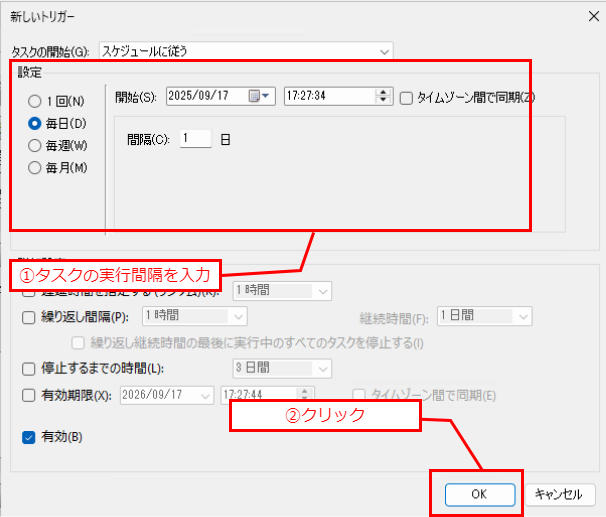Close the 新しいトリガー dialog
Image resolution: width=606 pixels, height=517 pixels.
[x=594, y=16]
